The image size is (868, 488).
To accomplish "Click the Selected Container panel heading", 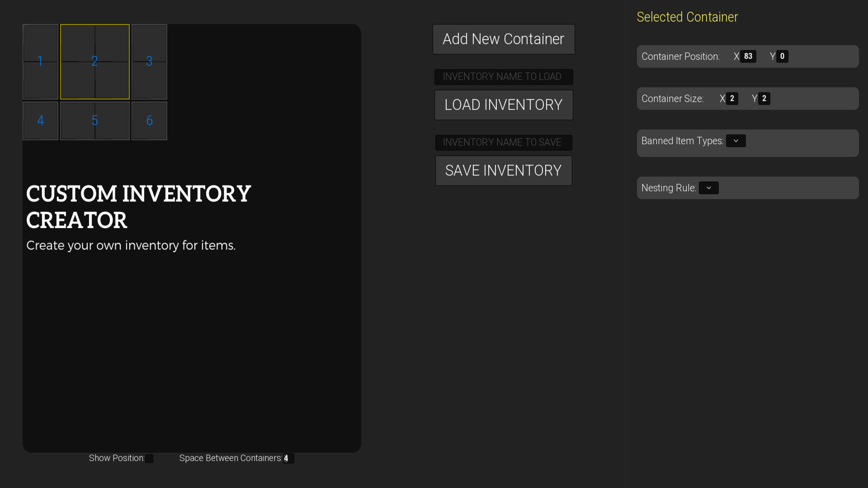I will tap(687, 17).
